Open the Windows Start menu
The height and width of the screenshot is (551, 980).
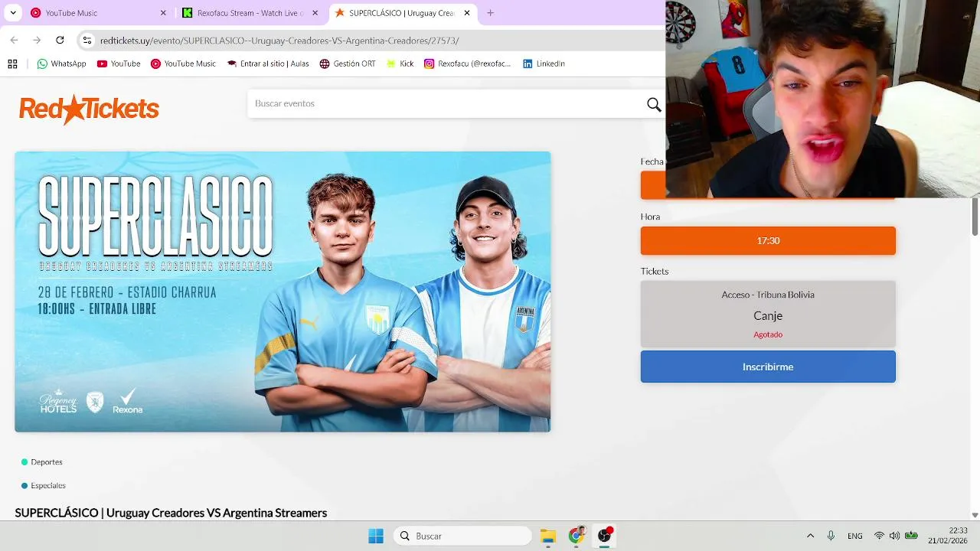pos(376,536)
